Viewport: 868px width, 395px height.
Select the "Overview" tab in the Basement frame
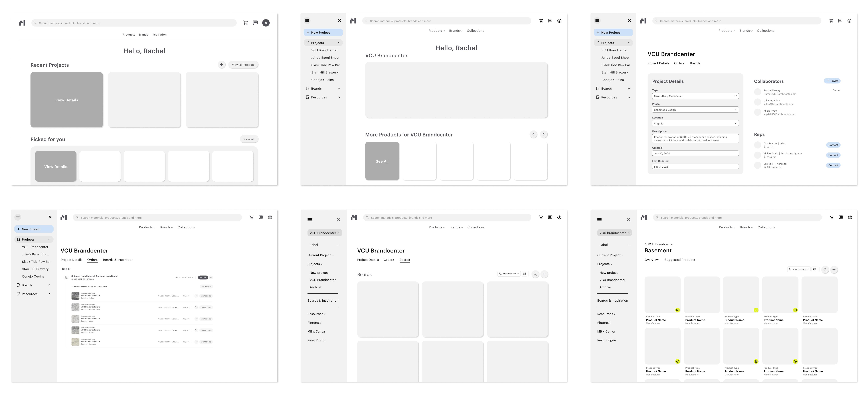point(651,260)
